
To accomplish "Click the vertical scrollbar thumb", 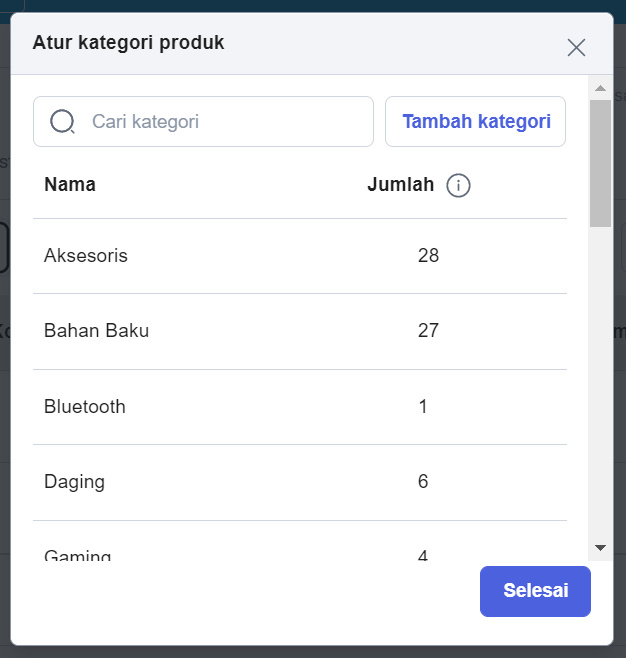I will [600, 164].
